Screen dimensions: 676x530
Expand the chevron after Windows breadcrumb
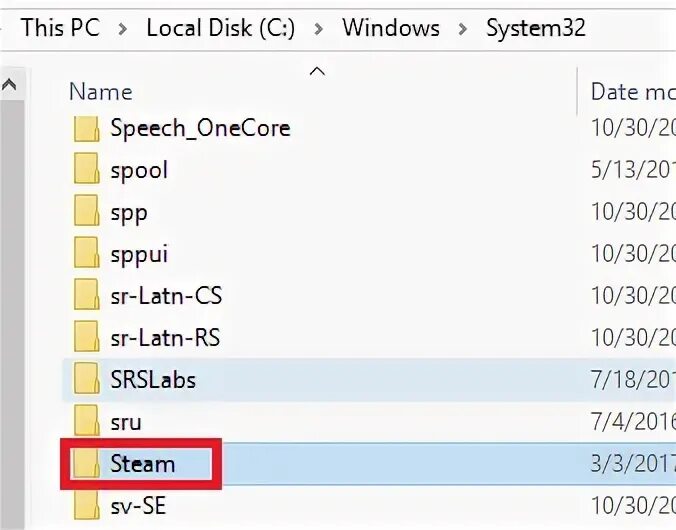[463, 28]
